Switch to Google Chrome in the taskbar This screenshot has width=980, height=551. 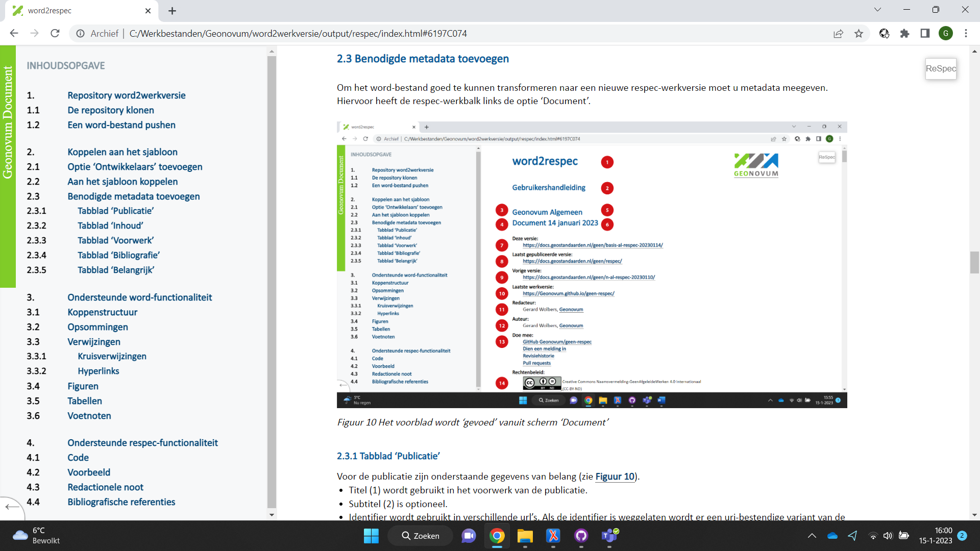[x=497, y=536]
